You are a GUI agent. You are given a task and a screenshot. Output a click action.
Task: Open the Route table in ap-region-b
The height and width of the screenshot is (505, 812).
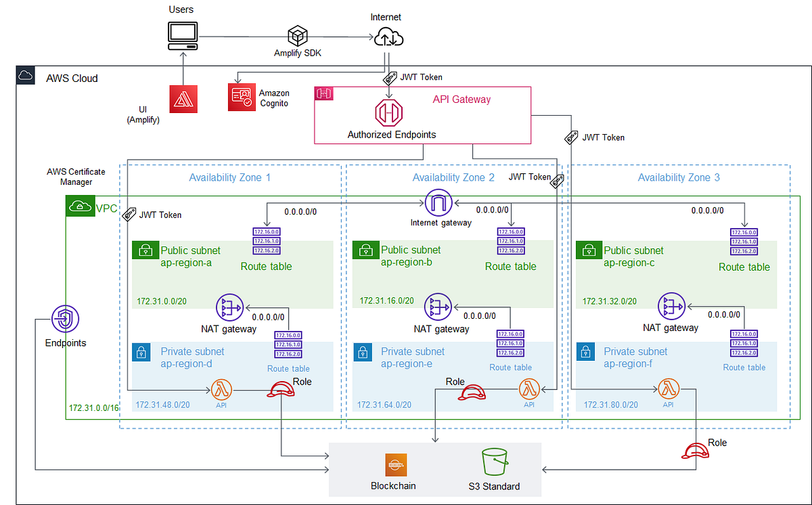click(x=510, y=241)
